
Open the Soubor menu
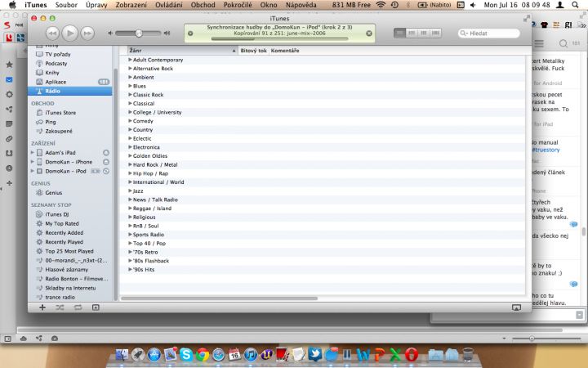click(66, 5)
